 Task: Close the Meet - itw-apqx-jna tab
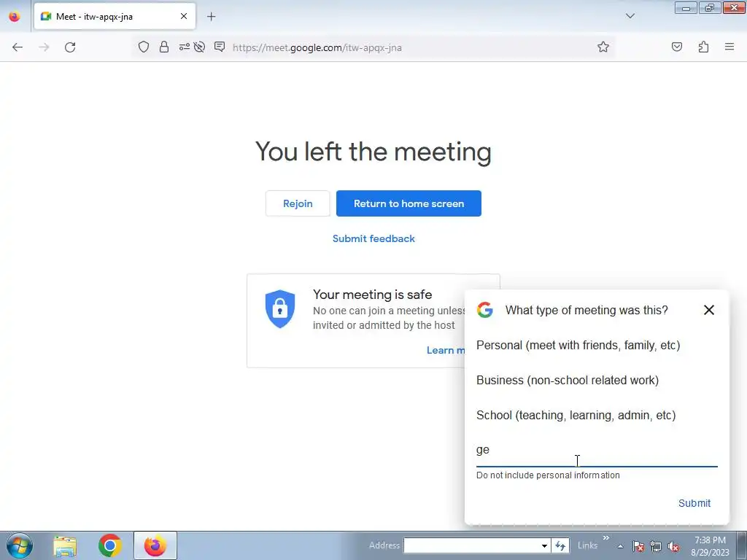click(x=183, y=16)
